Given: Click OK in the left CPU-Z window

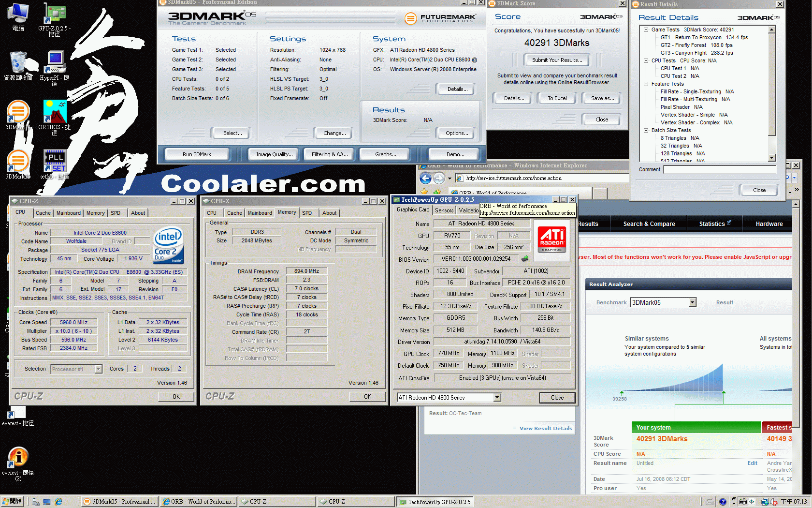Looking at the screenshot, I should (176, 397).
